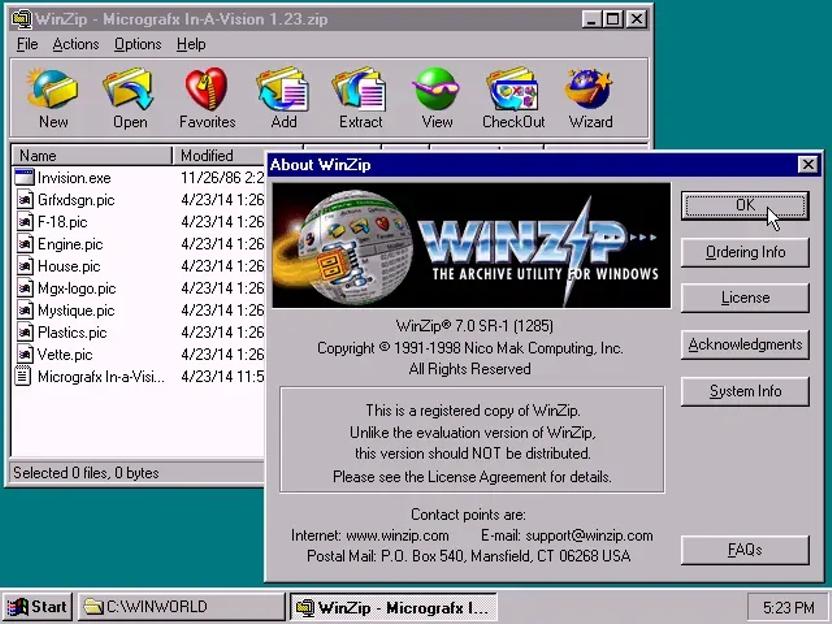
Task: Click the icon beside Mystique.pic
Action: [x=24, y=310]
